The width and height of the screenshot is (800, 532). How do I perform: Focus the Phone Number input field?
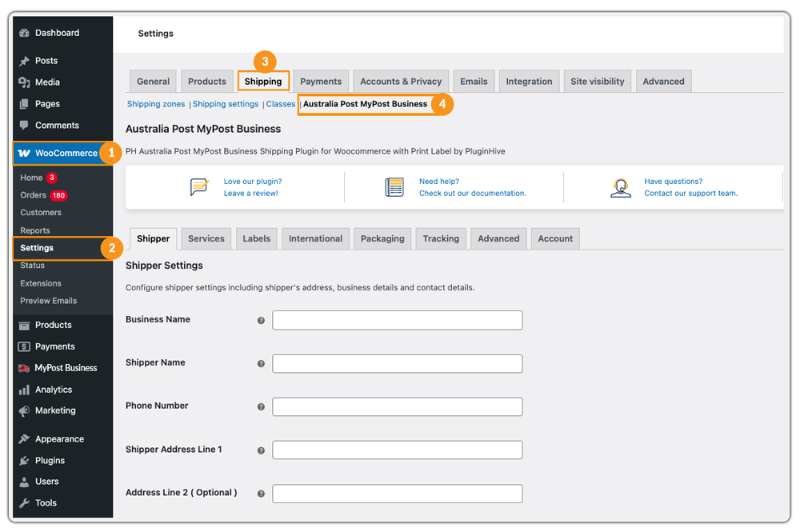397,407
